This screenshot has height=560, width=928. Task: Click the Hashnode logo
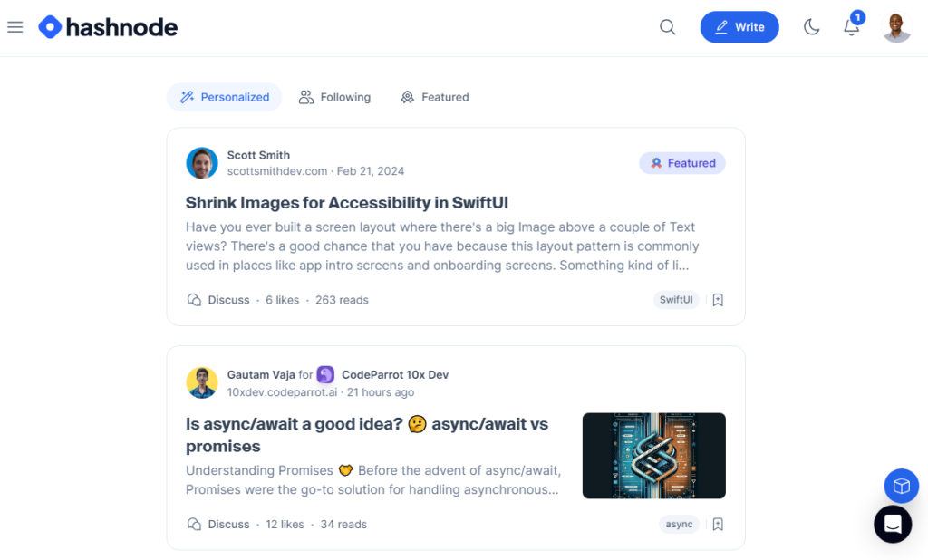pyautogui.click(x=108, y=27)
